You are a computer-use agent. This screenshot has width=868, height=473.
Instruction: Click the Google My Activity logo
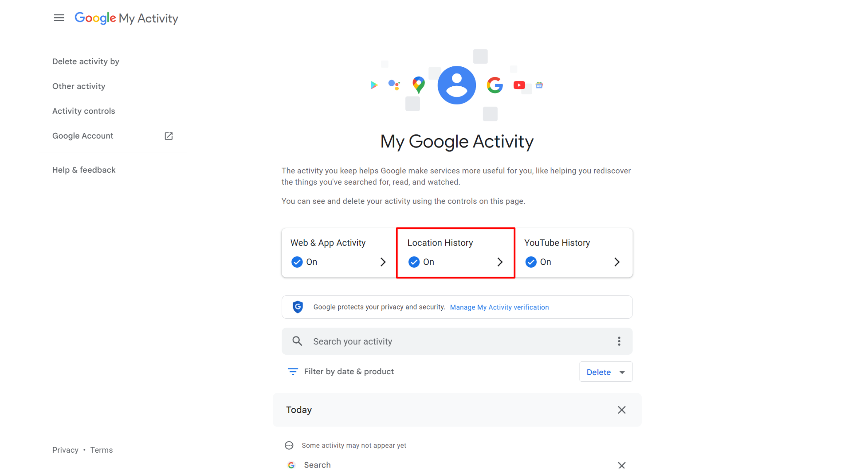(126, 18)
